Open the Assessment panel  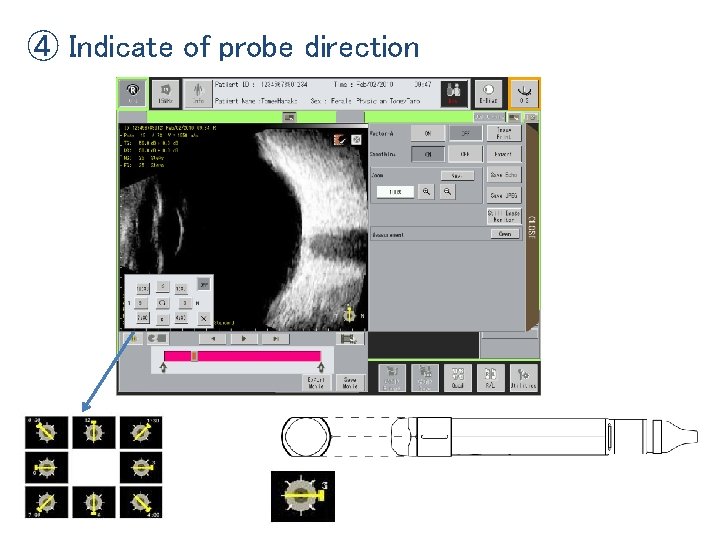pos(505,234)
